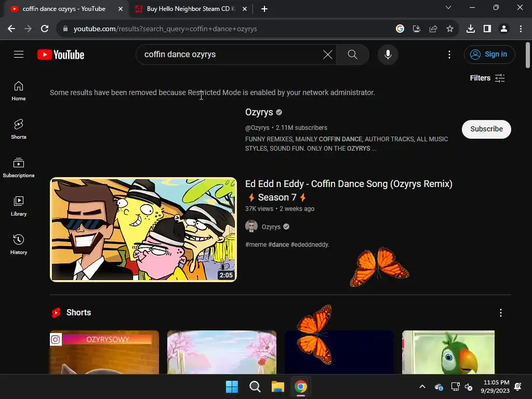This screenshot has height=399, width=532.
Task: Close the Hello Neighbor tab
Action: pyautogui.click(x=245, y=9)
